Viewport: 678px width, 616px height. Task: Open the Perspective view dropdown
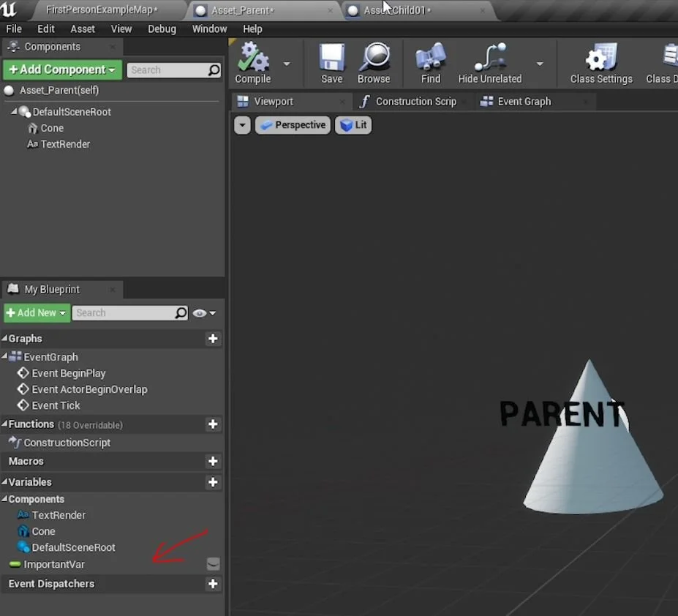pyautogui.click(x=292, y=125)
